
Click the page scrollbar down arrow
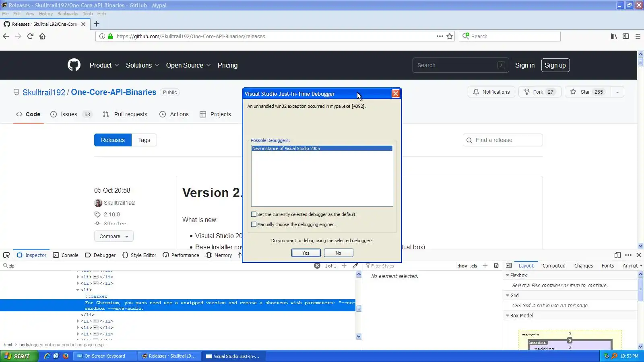pyautogui.click(x=640, y=246)
